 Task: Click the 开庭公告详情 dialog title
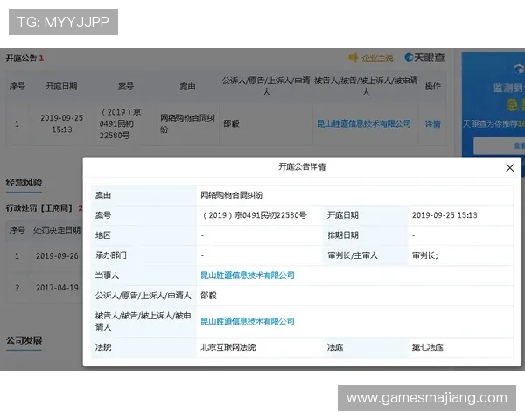click(302, 167)
